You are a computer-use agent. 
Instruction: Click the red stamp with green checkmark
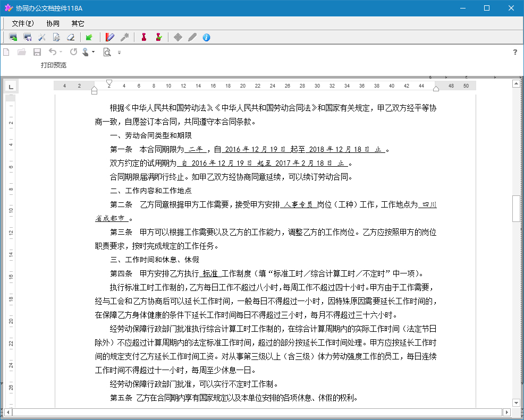pos(159,37)
